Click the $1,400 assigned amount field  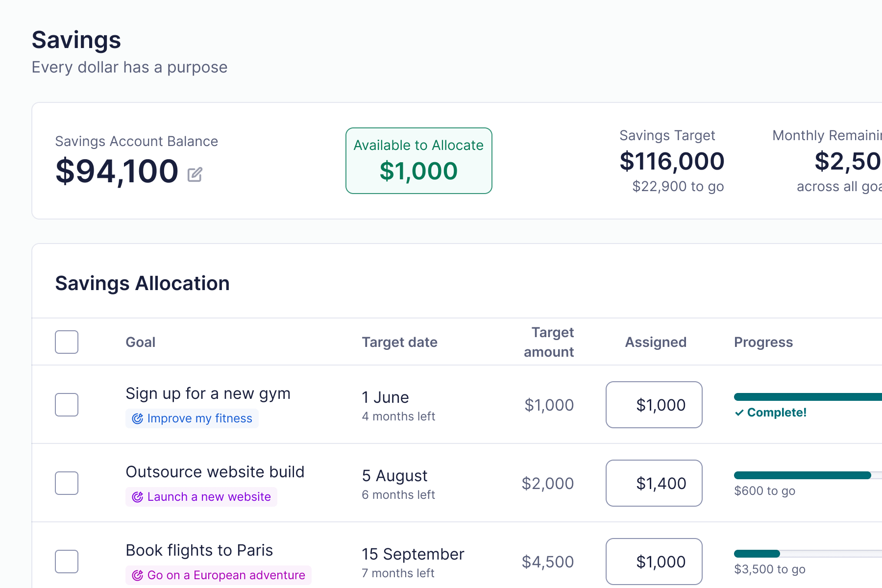pos(654,483)
